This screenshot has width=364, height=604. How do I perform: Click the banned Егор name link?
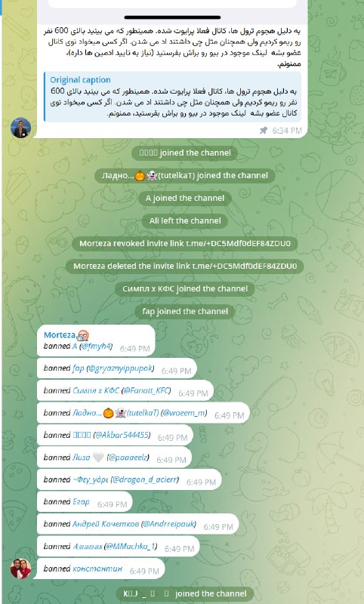tap(81, 502)
